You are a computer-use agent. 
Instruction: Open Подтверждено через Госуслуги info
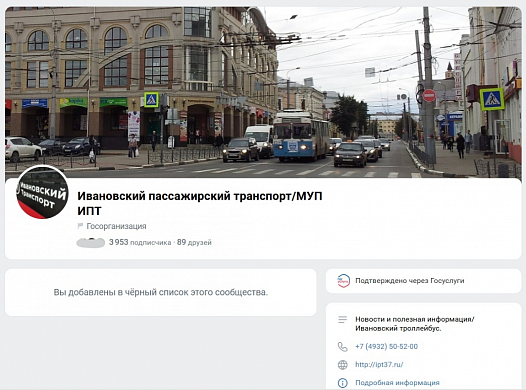coord(410,281)
